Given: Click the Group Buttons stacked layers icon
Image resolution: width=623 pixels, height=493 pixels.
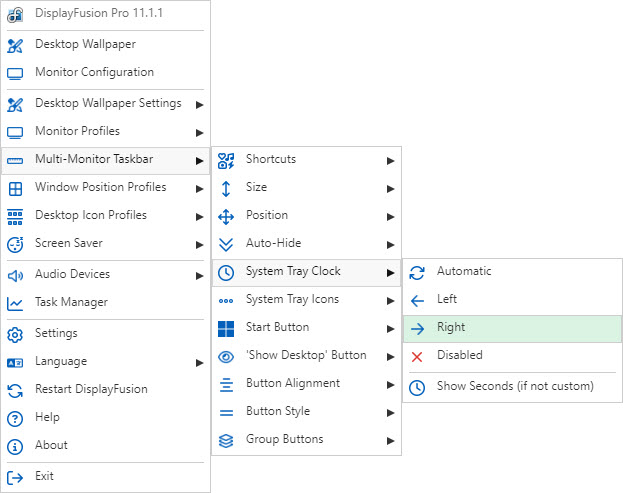Looking at the screenshot, I should [x=226, y=440].
